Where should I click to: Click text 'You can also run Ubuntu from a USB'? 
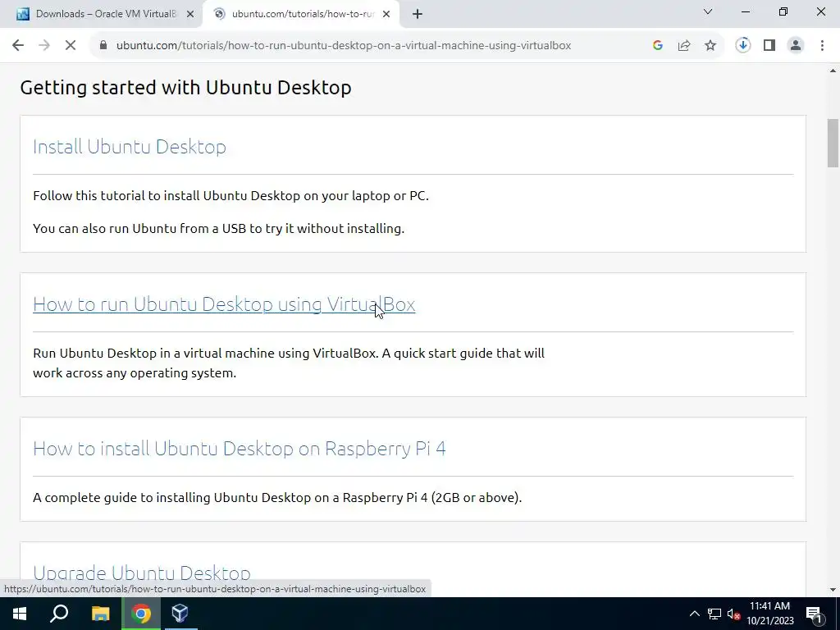(x=139, y=228)
